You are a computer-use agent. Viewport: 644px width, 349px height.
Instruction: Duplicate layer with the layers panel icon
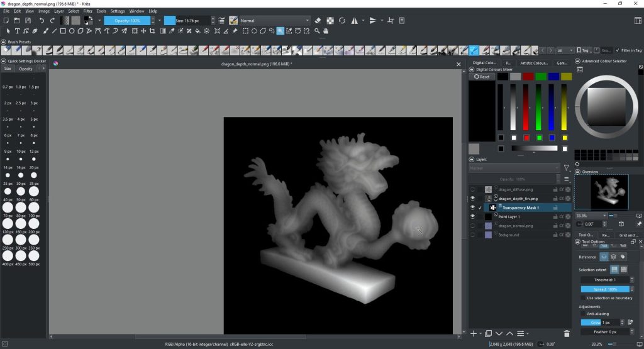488,333
